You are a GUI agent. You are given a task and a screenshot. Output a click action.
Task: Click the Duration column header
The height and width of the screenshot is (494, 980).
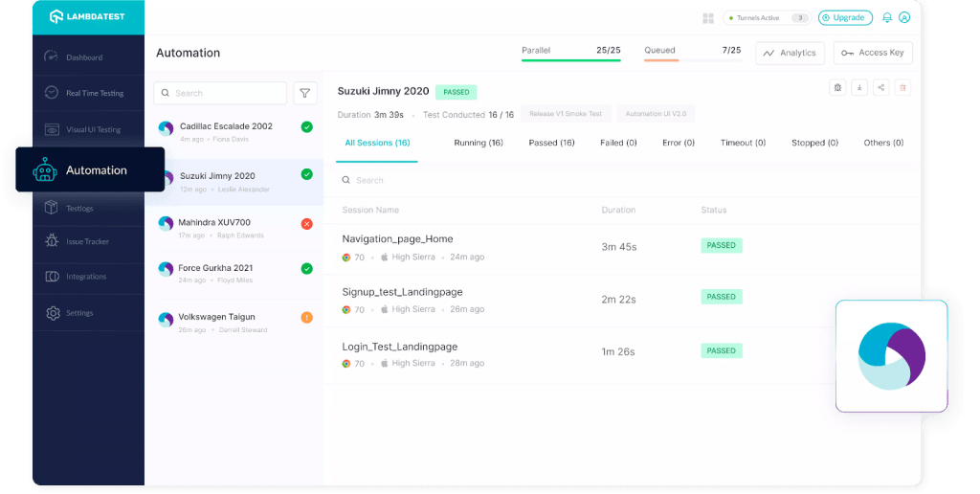pyautogui.click(x=618, y=210)
